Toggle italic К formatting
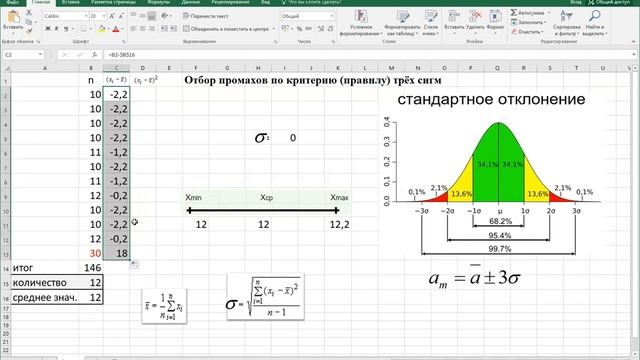Screen dimensions: 640x360 point(57,29)
